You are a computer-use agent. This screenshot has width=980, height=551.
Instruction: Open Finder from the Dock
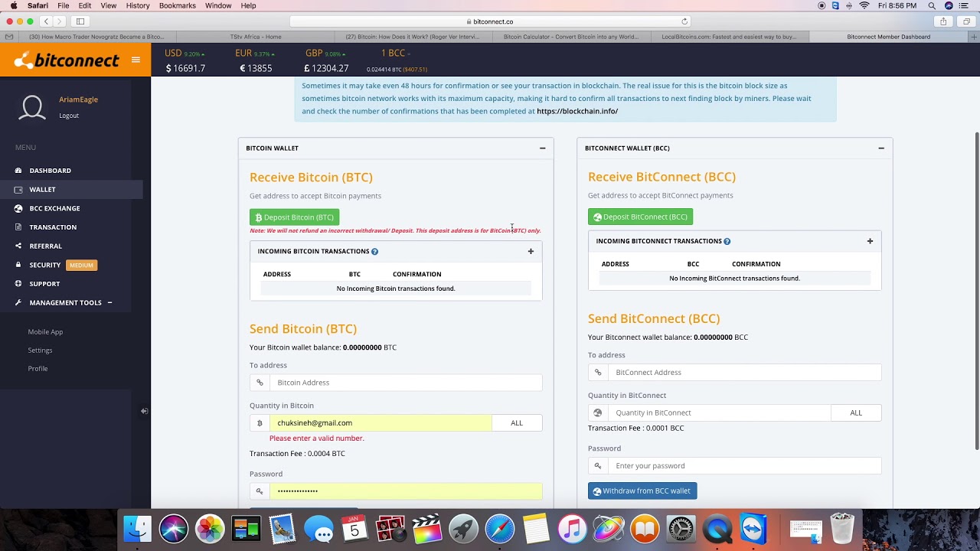[x=138, y=529]
